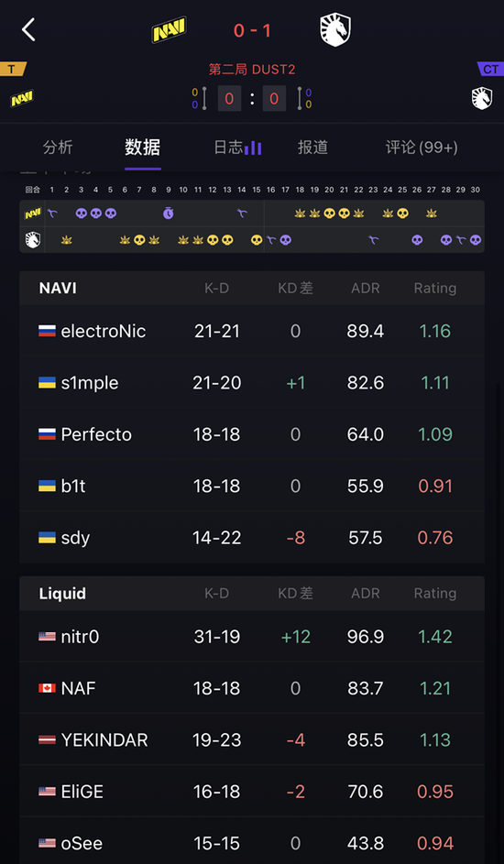Image resolution: width=504 pixels, height=864 pixels.
Task: Open the 评论 (99+) comments tab
Action: pyautogui.click(x=422, y=148)
